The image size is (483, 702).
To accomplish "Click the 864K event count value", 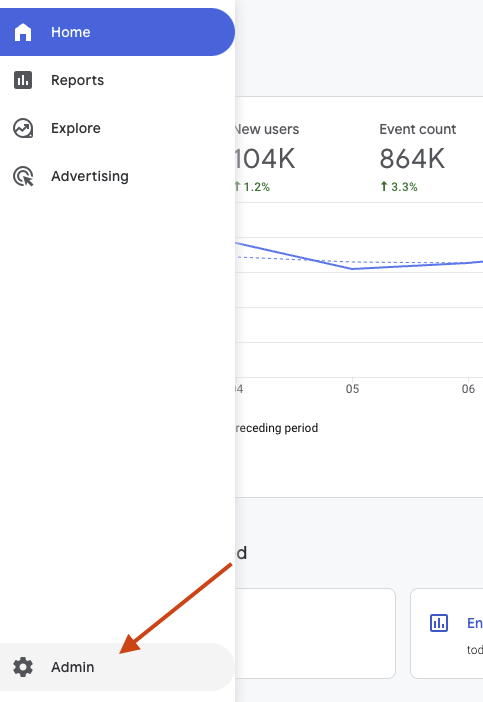I will tap(412, 159).
